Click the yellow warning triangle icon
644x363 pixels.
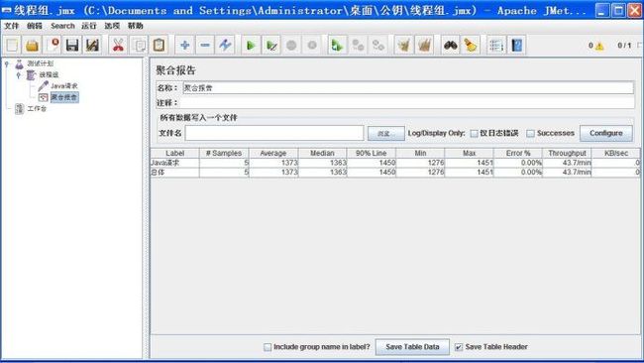pyautogui.click(x=599, y=46)
